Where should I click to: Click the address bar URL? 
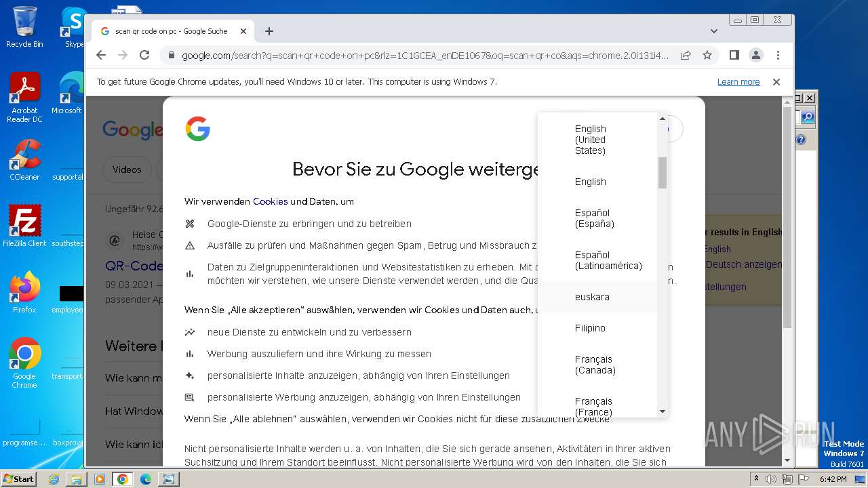pos(425,55)
